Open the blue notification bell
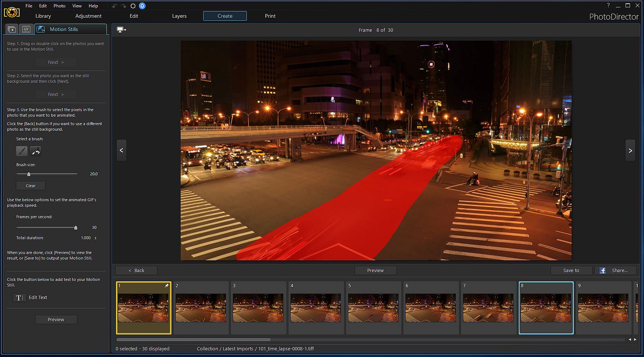Screen dimensions: 644x357 click(x=142, y=6)
